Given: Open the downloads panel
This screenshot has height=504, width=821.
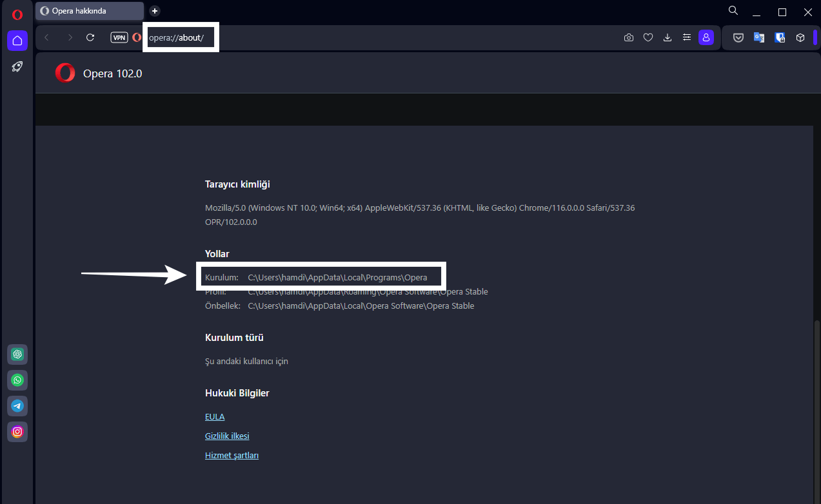Looking at the screenshot, I should tap(668, 37).
